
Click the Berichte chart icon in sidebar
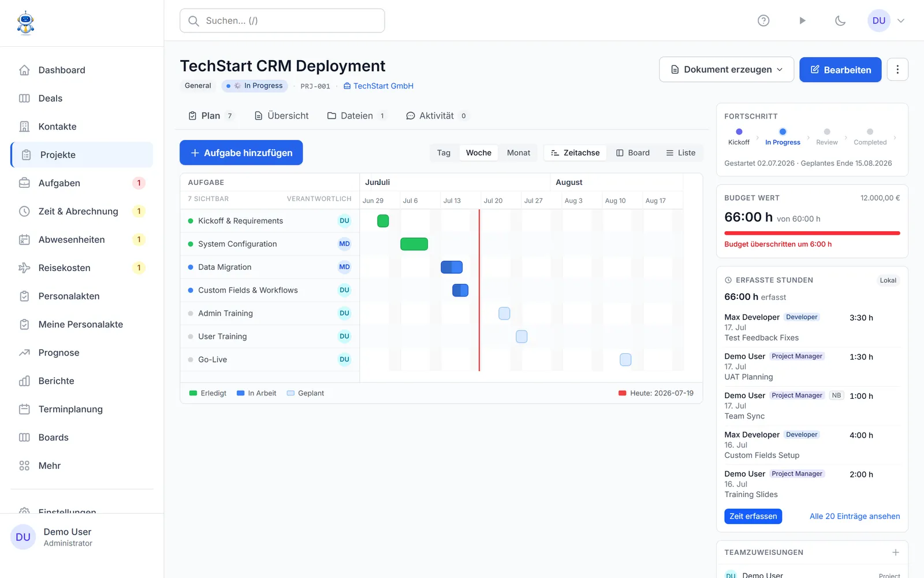(24, 381)
